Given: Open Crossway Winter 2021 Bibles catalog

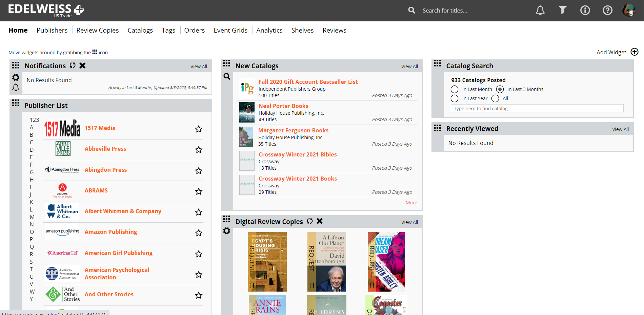Looking at the screenshot, I should (x=298, y=154).
